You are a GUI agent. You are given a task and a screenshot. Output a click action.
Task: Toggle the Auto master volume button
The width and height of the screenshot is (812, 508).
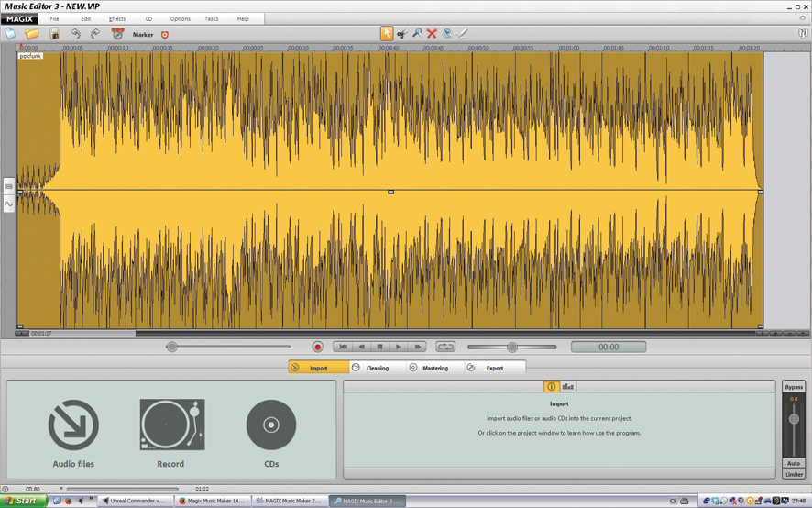pos(794,463)
